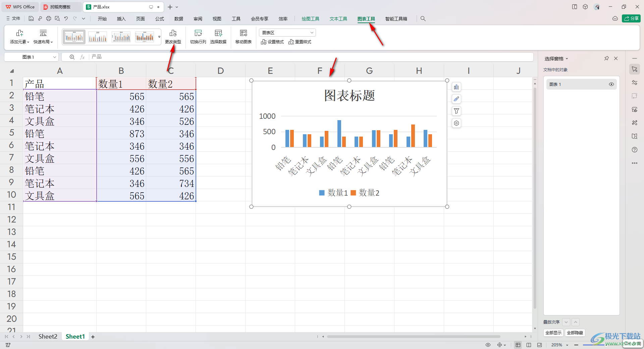The height and width of the screenshot is (349, 644).
Task: Open 找稻壳模板 tab in title bar
Action: pos(61,7)
